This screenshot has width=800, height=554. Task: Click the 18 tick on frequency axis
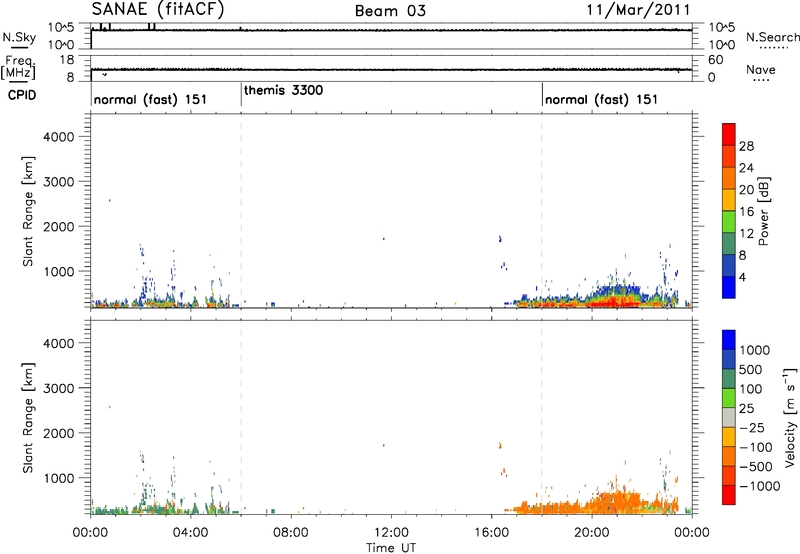pyautogui.click(x=67, y=60)
